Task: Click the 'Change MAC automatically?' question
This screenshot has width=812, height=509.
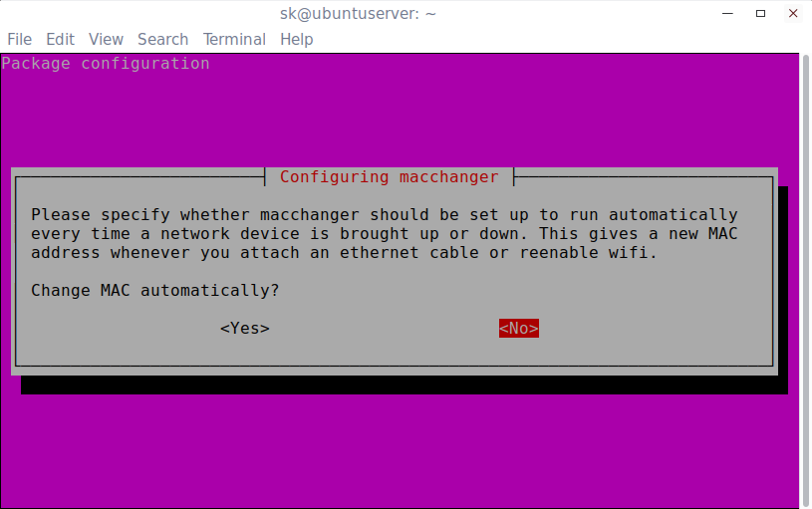Action: (x=154, y=291)
